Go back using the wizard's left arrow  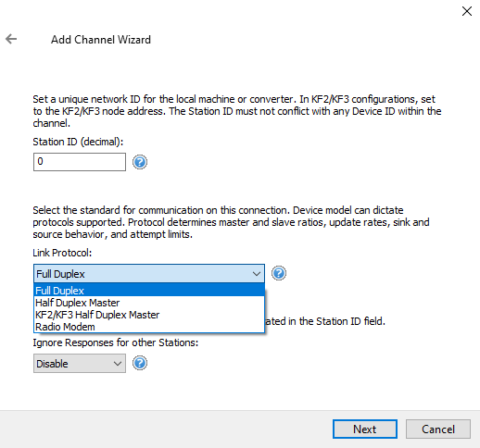(11, 39)
